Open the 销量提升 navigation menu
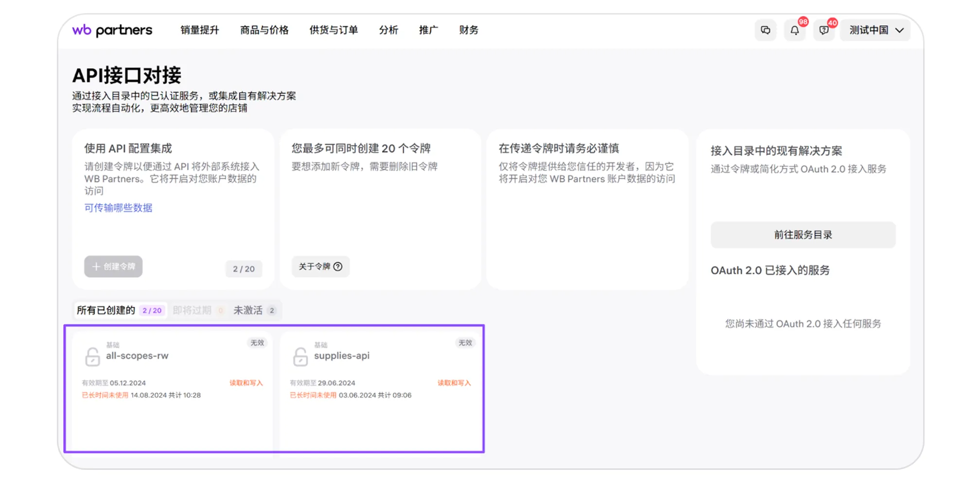The height and width of the screenshot is (483, 980). pyautogui.click(x=199, y=30)
